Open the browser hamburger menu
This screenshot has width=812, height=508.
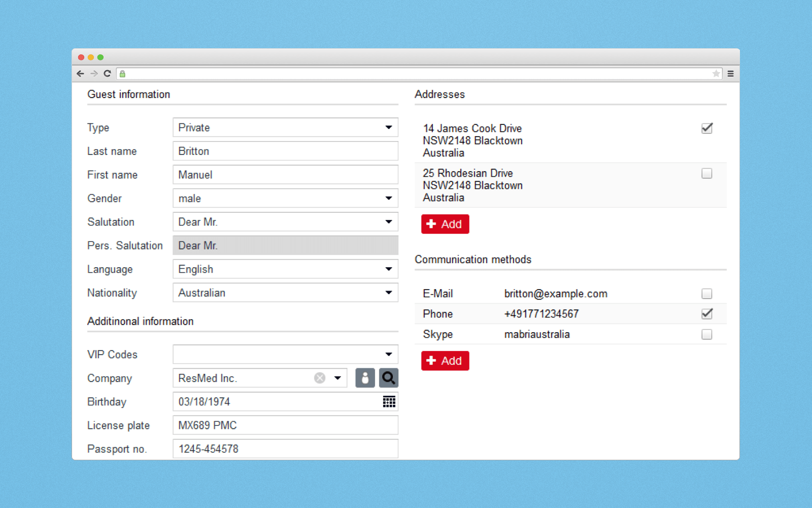[x=730, y=74]
